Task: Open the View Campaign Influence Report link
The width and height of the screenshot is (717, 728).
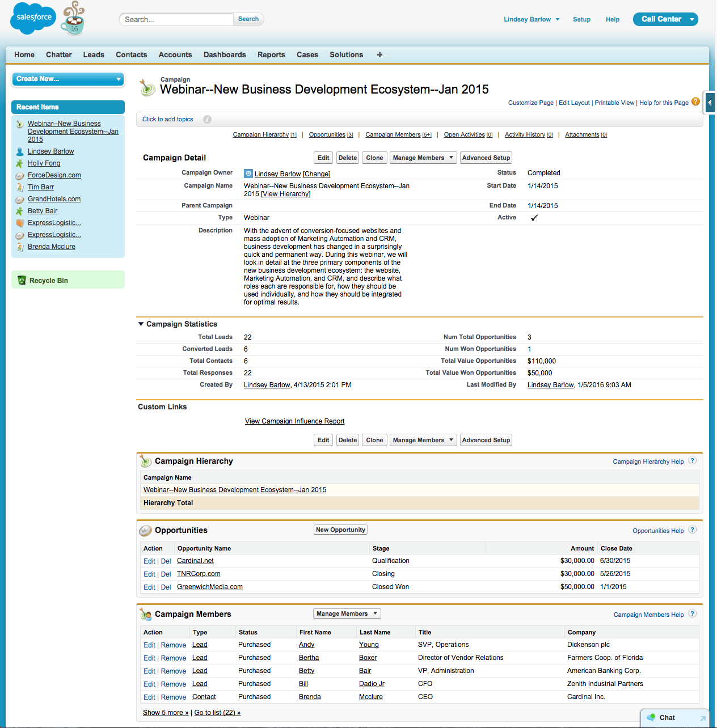Action: [x=294, y=421]
